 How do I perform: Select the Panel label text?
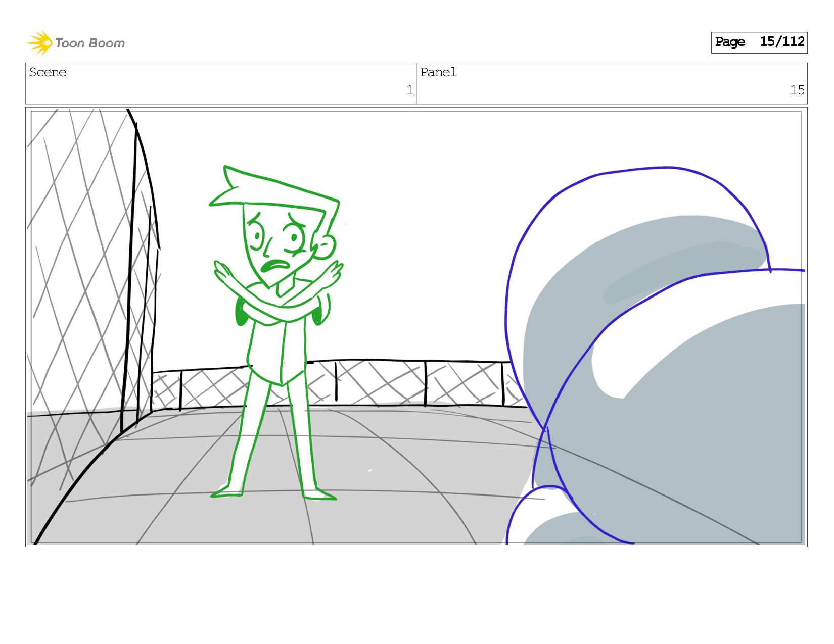coord(438,72)
